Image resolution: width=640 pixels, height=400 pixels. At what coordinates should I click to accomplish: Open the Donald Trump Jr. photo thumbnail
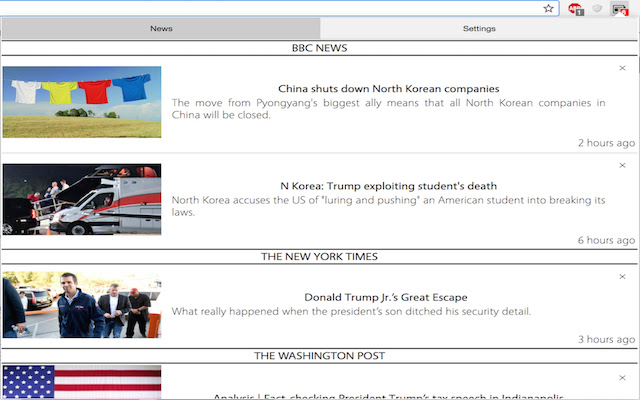pos(82,304)
